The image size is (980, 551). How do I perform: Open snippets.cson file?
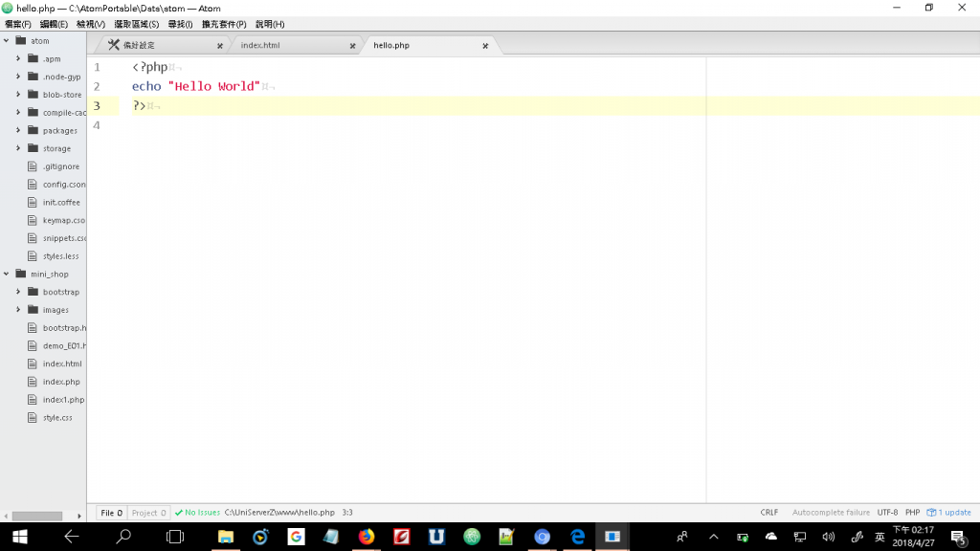(64, 238)
